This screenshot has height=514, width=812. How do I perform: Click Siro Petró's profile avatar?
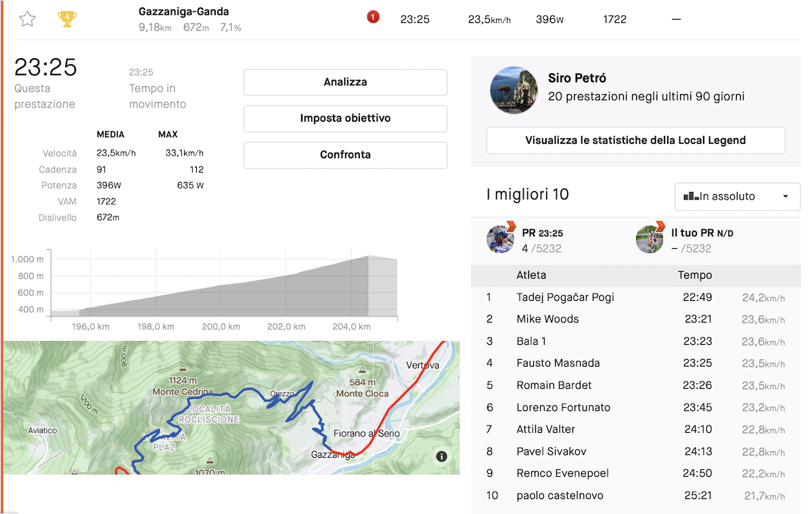tap(514, 90)
